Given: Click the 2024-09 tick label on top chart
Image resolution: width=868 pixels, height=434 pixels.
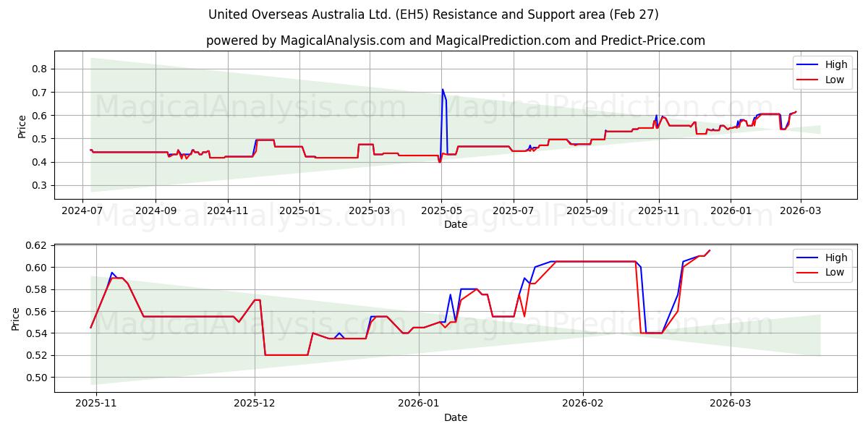Looking at the screenshot, I should point(156,210).
